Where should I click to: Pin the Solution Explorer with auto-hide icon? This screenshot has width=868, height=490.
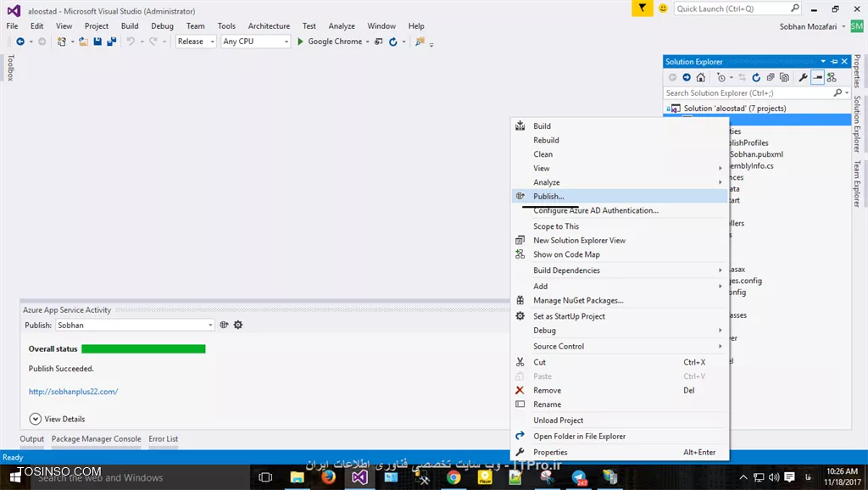[x=834, y=61]
